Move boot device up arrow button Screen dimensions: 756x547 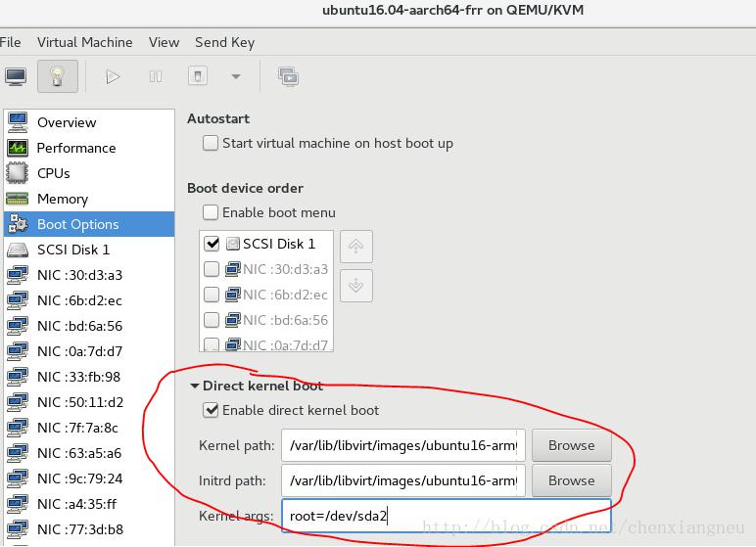pos(355,247)
